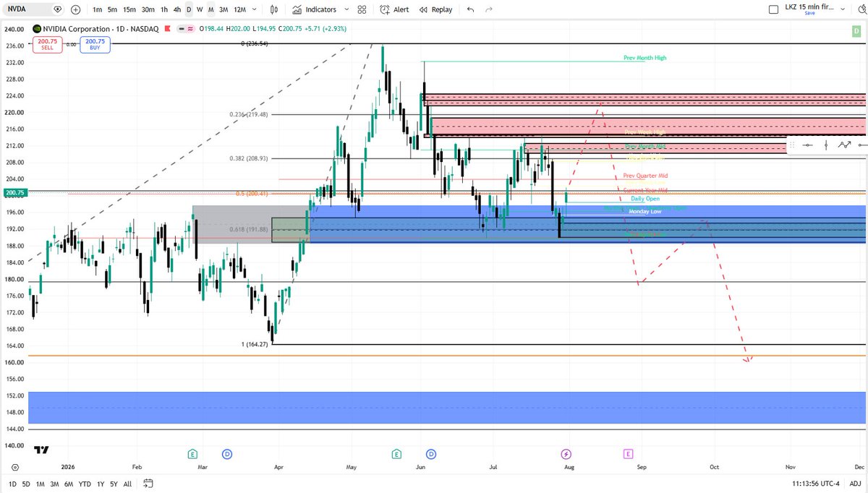Start bar Replay mode

click(435, 9)
